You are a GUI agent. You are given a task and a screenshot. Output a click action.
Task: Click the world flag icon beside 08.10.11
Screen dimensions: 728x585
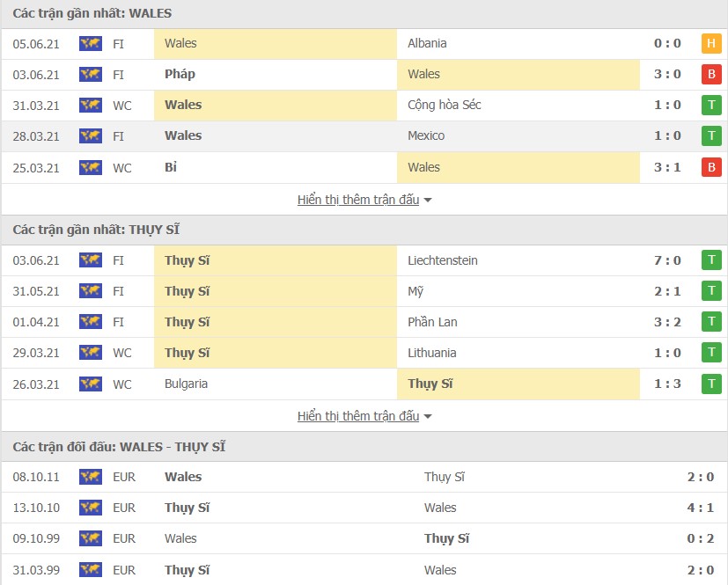click(x=91, y=477)
